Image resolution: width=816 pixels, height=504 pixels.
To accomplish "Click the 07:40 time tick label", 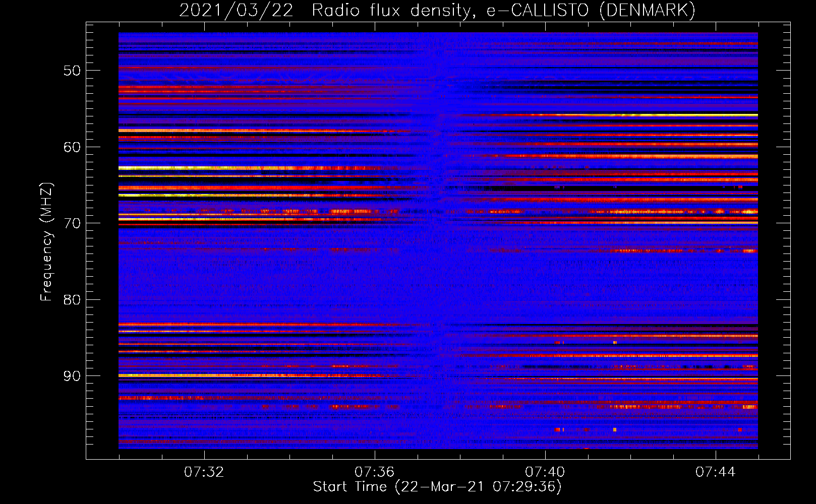I will click(545, 472).
